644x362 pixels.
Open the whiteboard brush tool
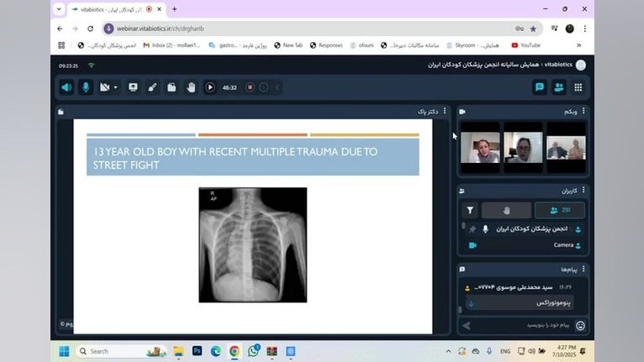click(x=152, y=87)
